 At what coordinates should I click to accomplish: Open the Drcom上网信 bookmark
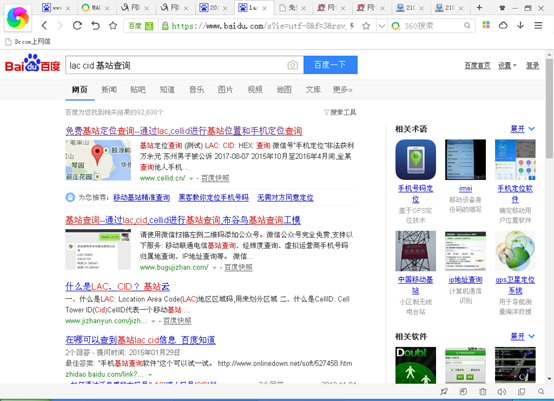coord(28,42)
